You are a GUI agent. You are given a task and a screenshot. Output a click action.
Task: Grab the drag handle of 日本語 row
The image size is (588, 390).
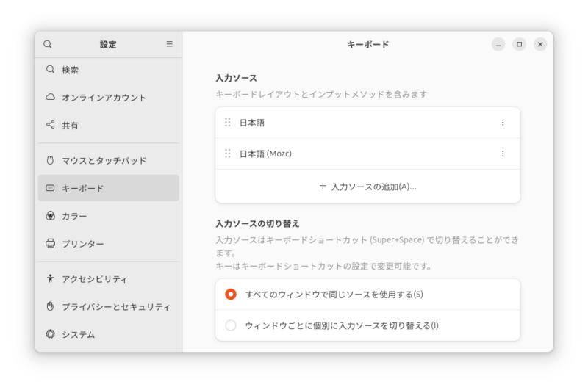click(228, 123)
